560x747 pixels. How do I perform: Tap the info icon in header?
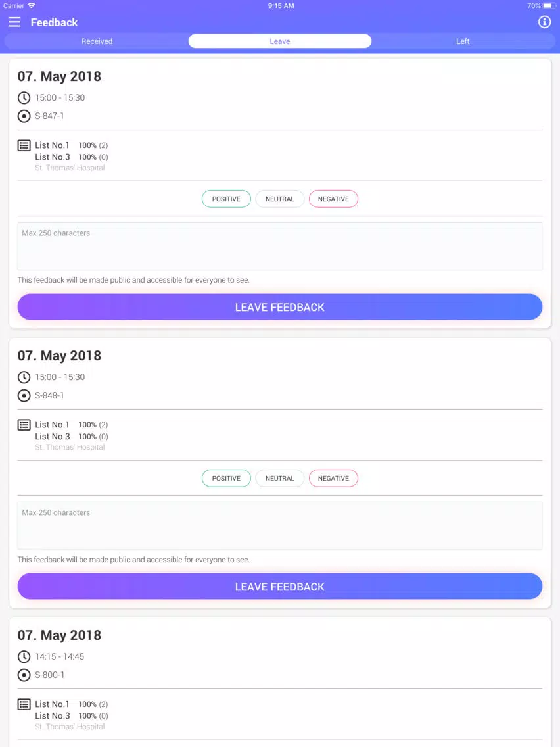[544, 22]
